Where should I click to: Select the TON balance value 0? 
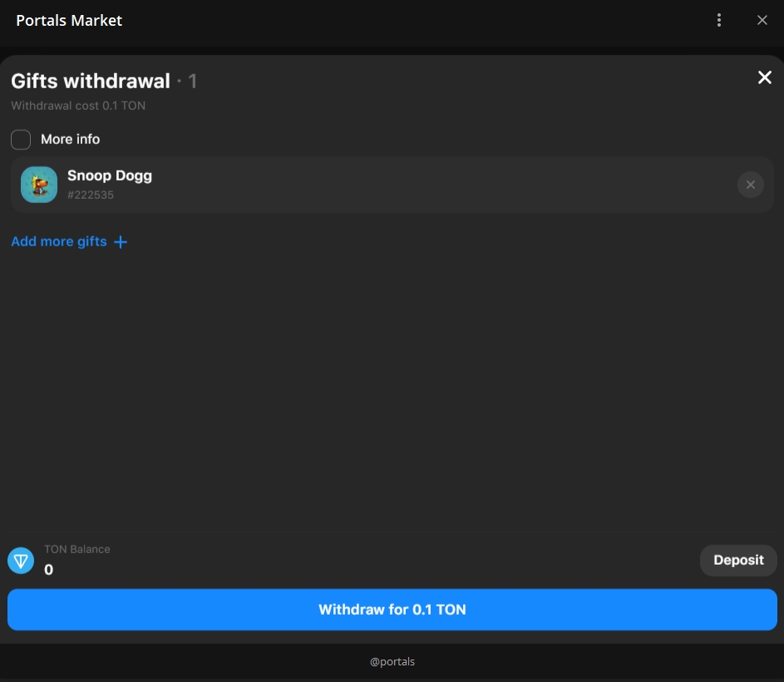[48, 570]
